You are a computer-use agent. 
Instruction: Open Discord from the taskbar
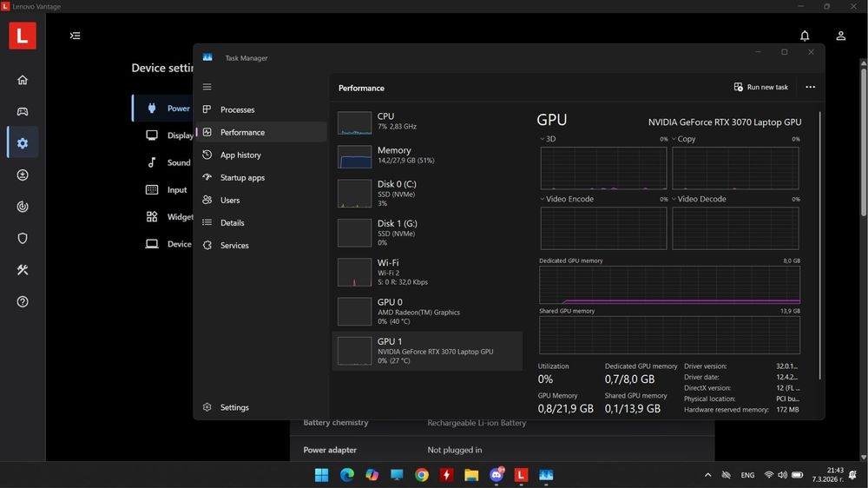point(496,475)
